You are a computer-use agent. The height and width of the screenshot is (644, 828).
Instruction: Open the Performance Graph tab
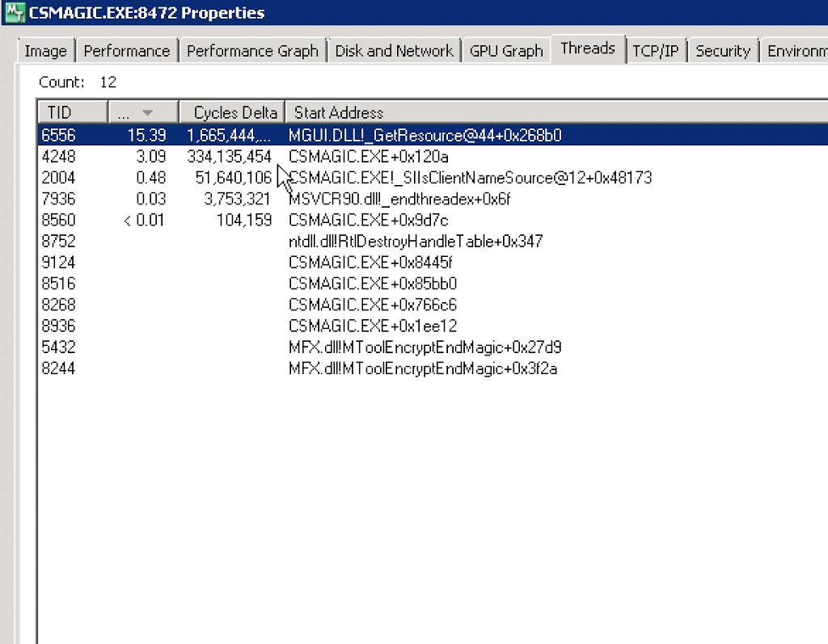click(x=252, y=51)
